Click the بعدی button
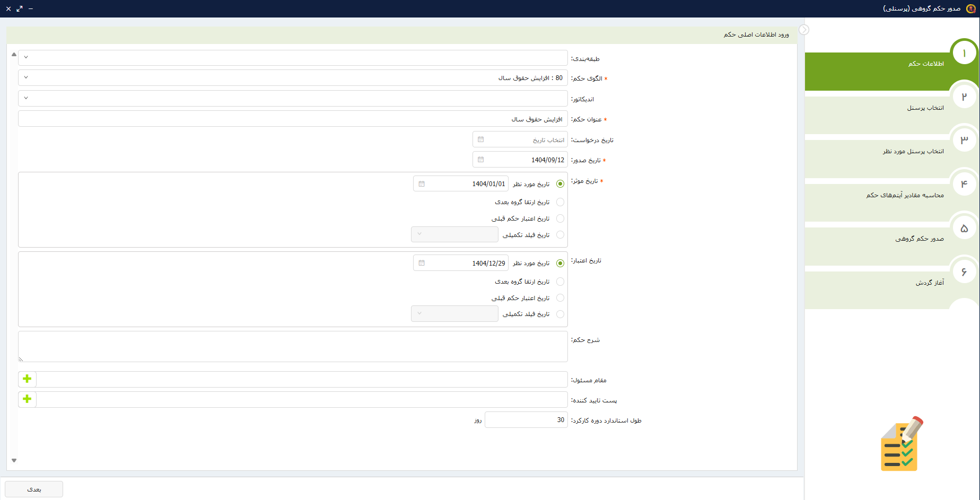The height and width of the screenshot is (500, 980). coord(34,489)
